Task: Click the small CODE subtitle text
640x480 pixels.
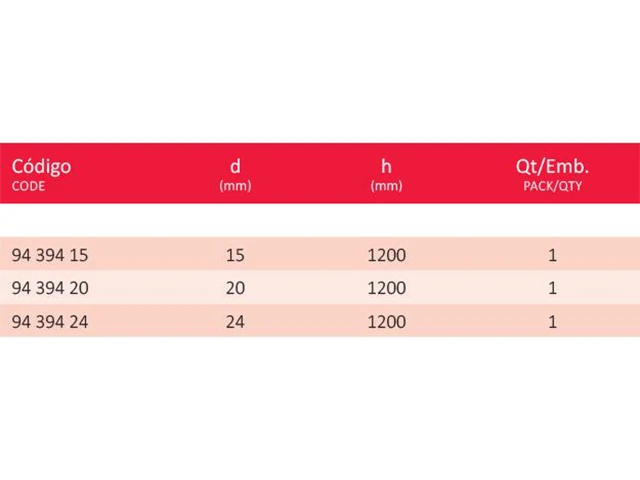Action: tap(28, 186)
